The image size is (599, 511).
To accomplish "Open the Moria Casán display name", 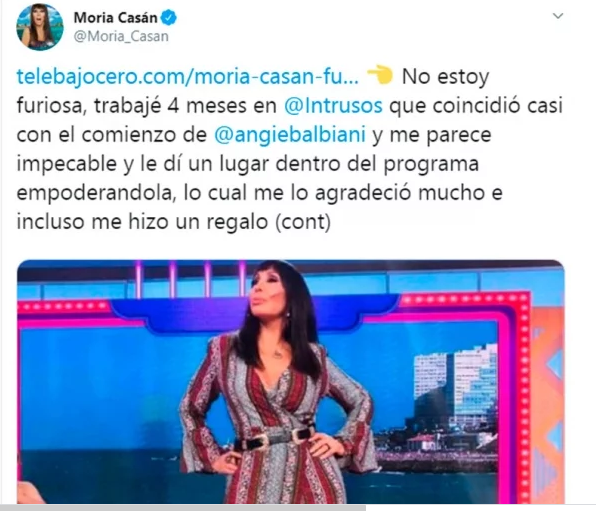I will (x=115, y=18).
